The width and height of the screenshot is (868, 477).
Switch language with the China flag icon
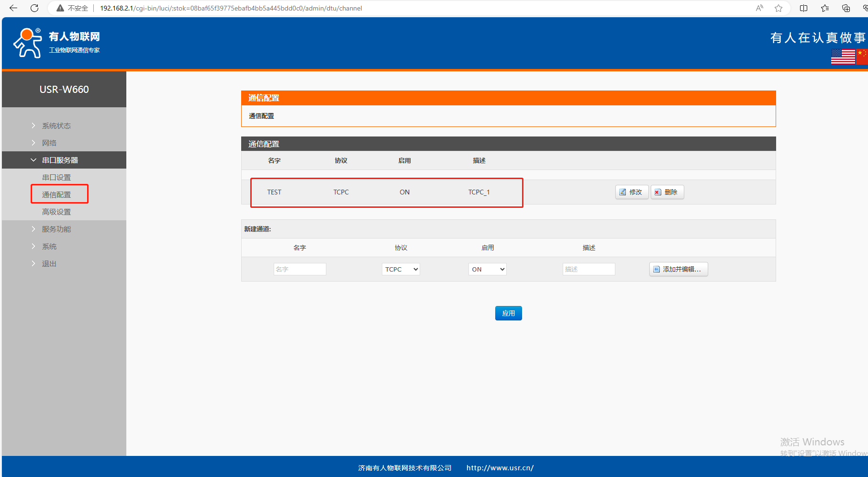pos(862,57)
